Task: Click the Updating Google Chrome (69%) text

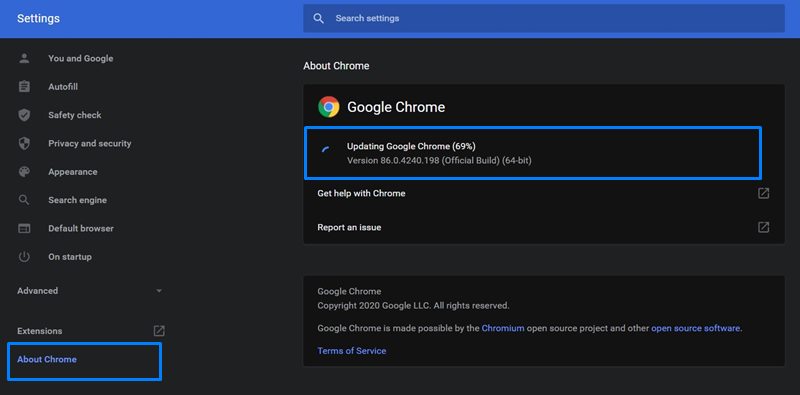Action: (x=411, y=146)
